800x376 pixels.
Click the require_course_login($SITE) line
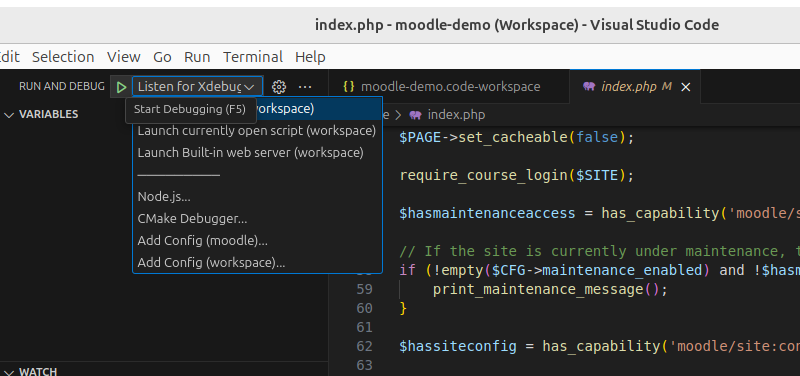(516, 176)
